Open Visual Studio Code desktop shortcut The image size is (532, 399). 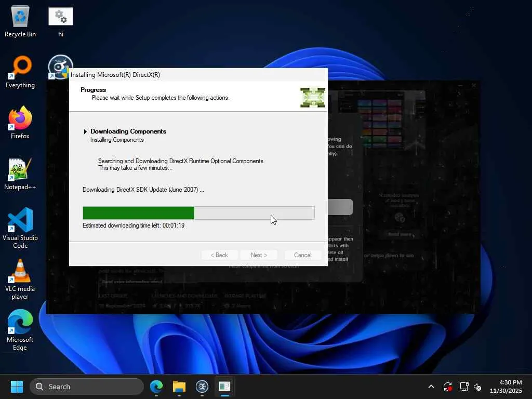click(20, 228)
